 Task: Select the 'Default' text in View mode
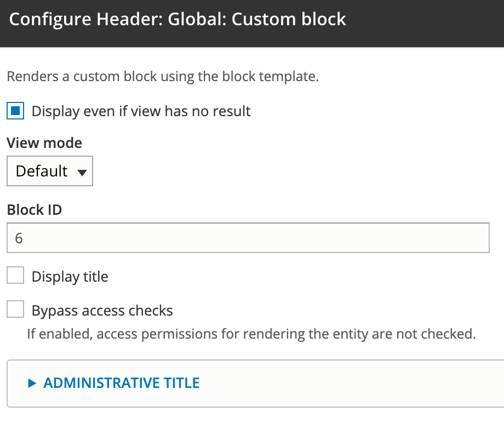tap(42, 171)
